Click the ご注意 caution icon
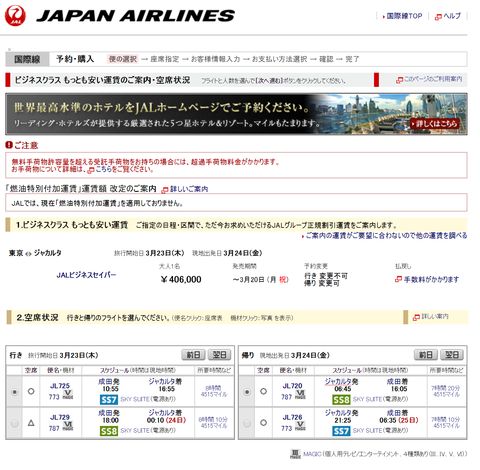This screenshot has width=480, height=470. pos(9,145)
